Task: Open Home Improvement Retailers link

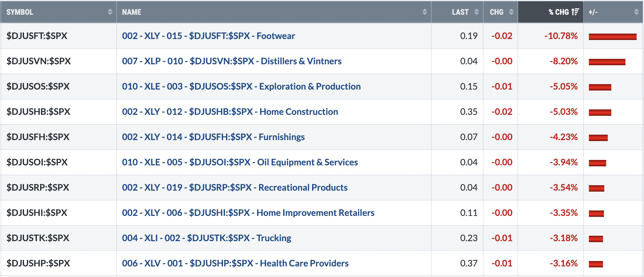Action: point(248,213)
